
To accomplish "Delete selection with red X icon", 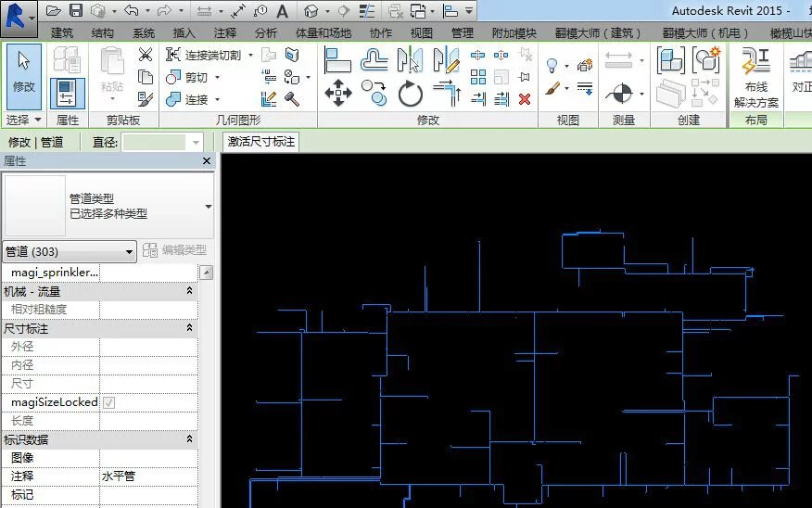I will click(x=525, y=99).
